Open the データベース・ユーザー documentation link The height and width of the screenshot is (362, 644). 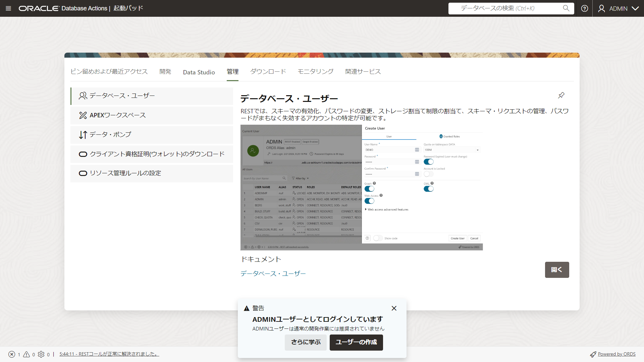tap(273, 274)
